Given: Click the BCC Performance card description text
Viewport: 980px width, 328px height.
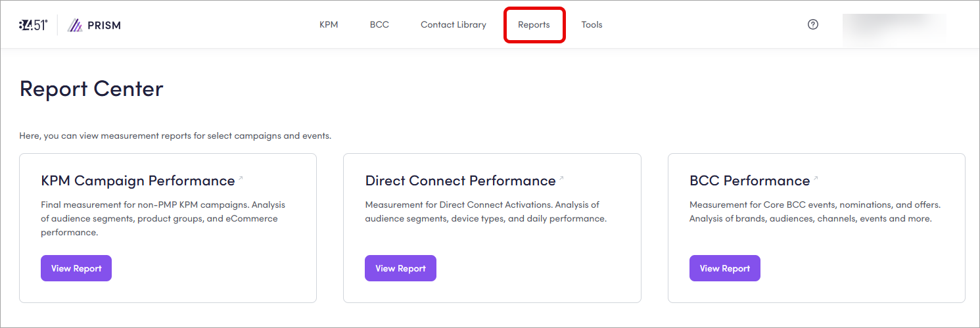Looking at the screenshot, I should click(x=815, y=212).
